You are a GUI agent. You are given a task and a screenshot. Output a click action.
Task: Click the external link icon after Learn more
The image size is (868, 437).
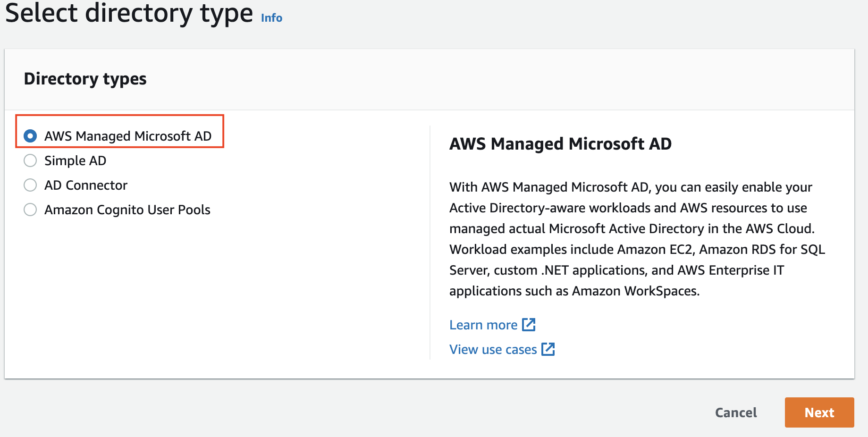tap(529, 324)
